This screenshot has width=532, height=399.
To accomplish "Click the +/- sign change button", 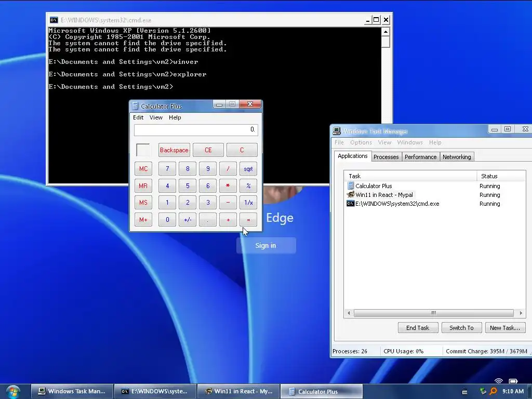I will [188, 220].
